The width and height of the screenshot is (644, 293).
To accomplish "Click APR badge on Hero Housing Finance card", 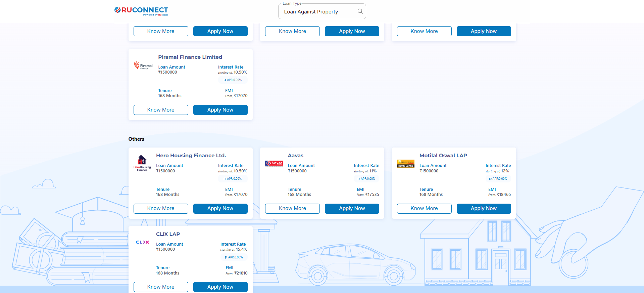I will (233, 179).
